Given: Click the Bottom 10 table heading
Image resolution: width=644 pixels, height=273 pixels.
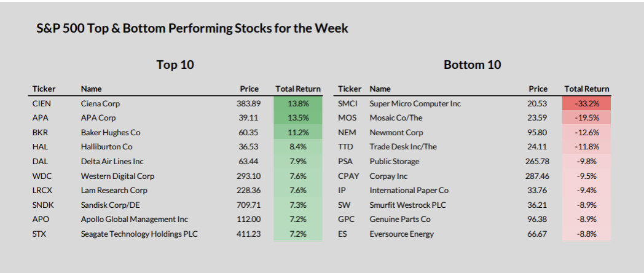Looking at the screenshot, I should point(472,65).
